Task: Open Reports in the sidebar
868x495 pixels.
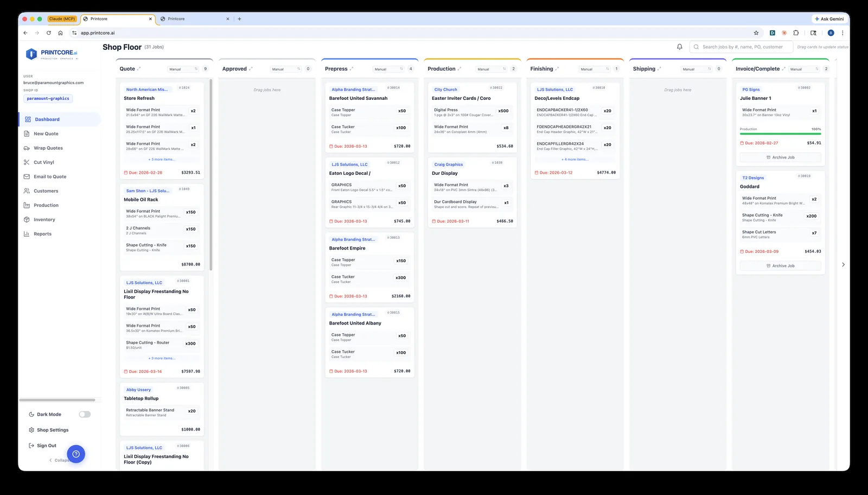Action: tap(60, 234)
